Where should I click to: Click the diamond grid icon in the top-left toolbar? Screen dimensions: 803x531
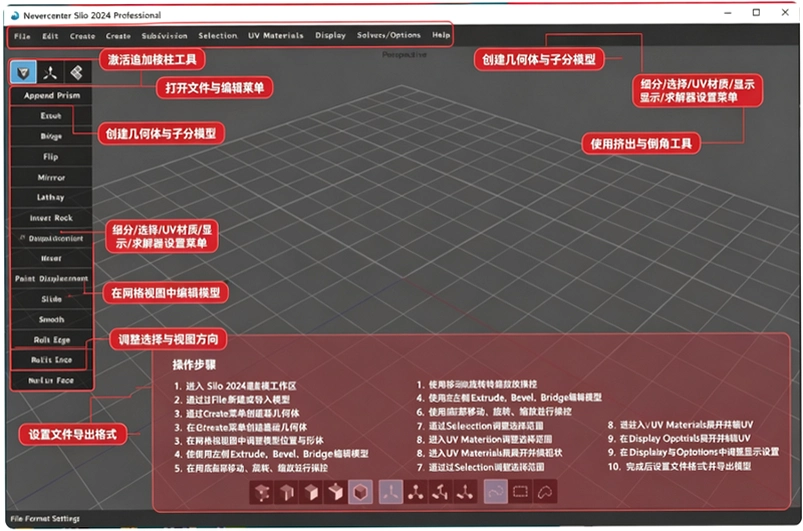(x=77, y=73)
